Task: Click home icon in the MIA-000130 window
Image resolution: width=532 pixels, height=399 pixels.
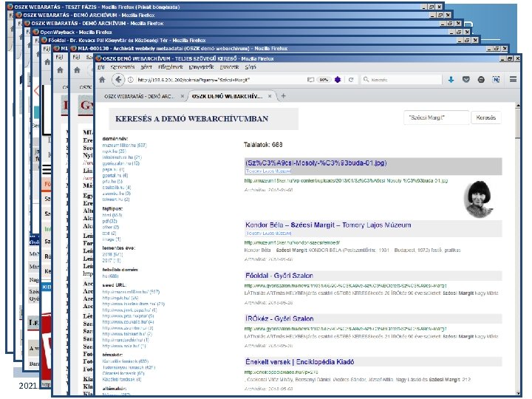Action: click(x=77, y=70)
